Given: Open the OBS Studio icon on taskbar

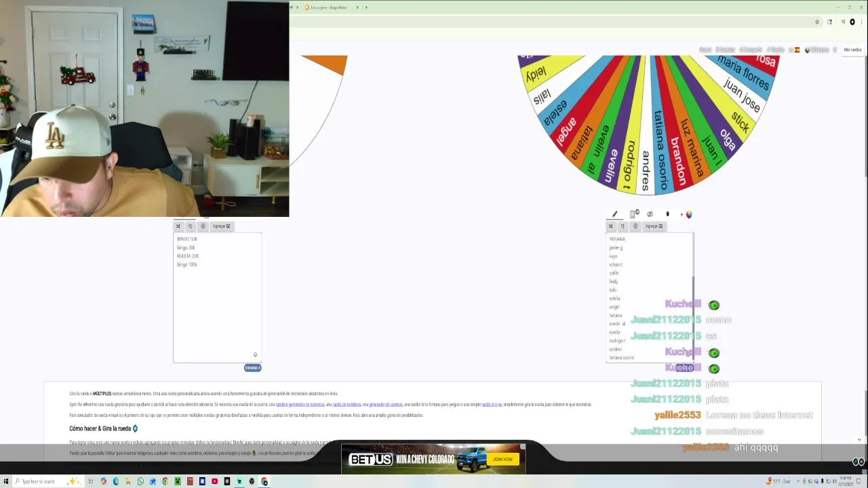Looking at the screenshot, I should pyautogui.click(x=252, y=481).
